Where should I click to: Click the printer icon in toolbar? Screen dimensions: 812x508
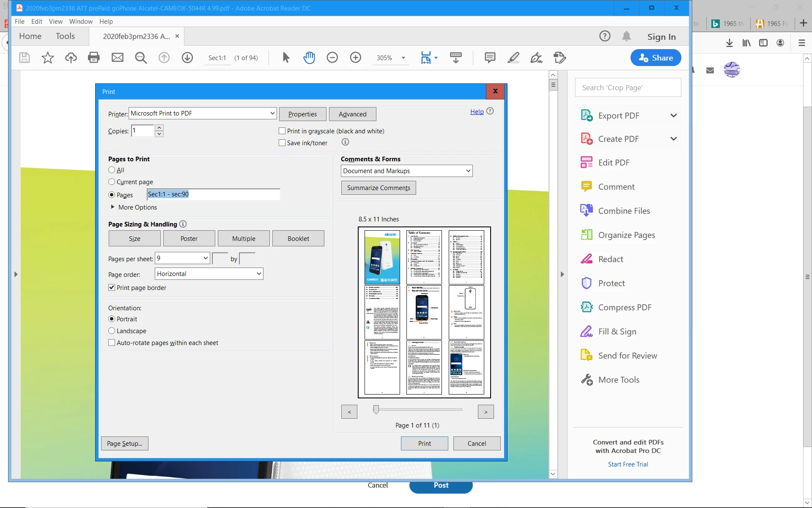pos(94,58)
